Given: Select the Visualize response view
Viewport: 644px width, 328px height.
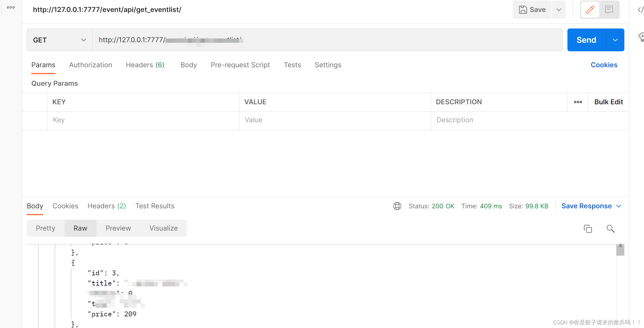Looking at the screenshot, I should (x=163, y=228).
